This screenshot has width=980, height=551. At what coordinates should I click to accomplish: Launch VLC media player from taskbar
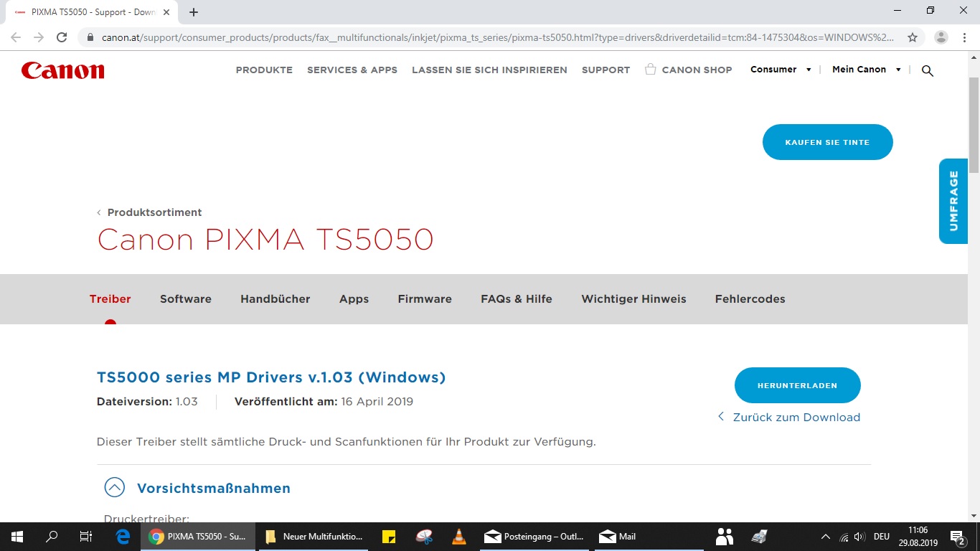[459, 537]
